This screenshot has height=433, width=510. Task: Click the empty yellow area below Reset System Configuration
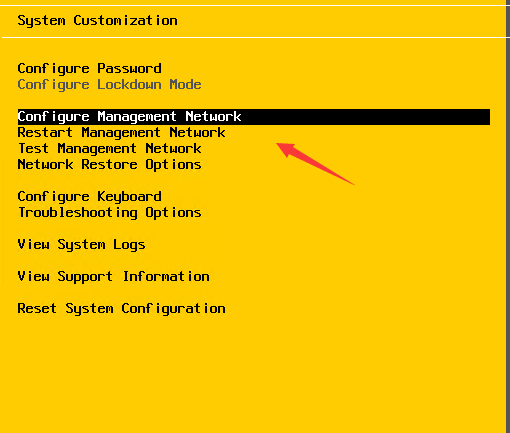pyautogui.click(x=253, y=373)
